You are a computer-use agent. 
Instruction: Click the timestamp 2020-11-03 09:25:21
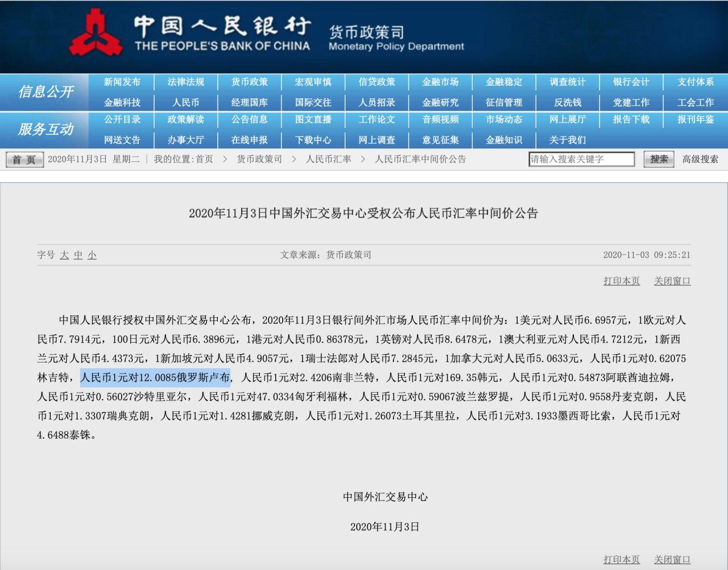point(647,255)
